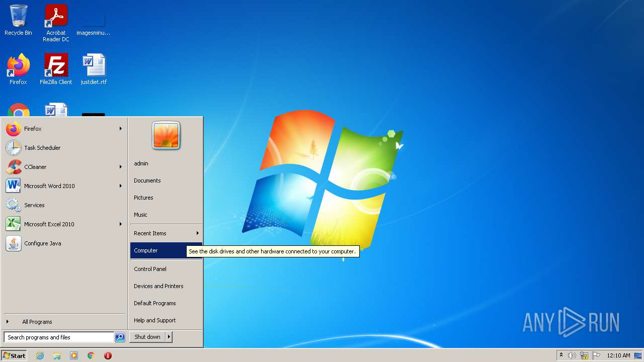Open the admin user folder
Image resolution: width=644 pixels, height=362 pixels.
point(166,163)
